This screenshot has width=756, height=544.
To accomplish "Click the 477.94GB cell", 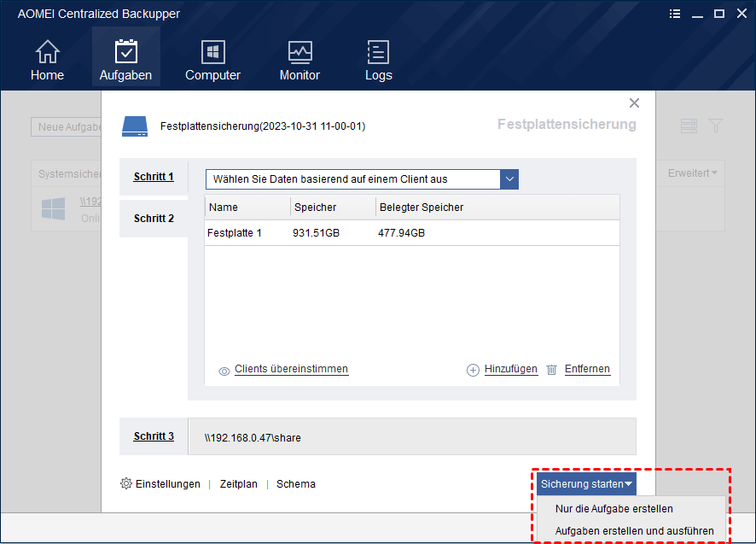I will [401, 232].
